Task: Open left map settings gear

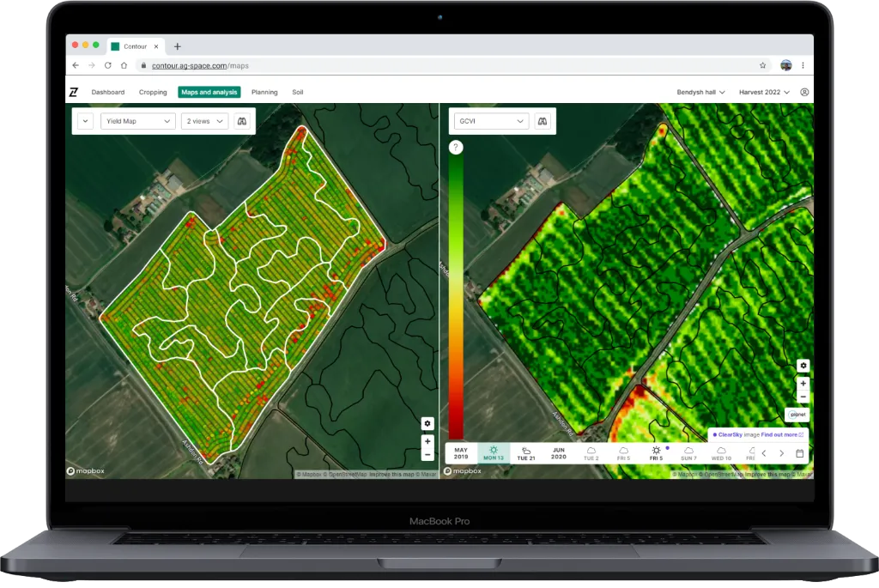Action: click(x=427, y=423)
